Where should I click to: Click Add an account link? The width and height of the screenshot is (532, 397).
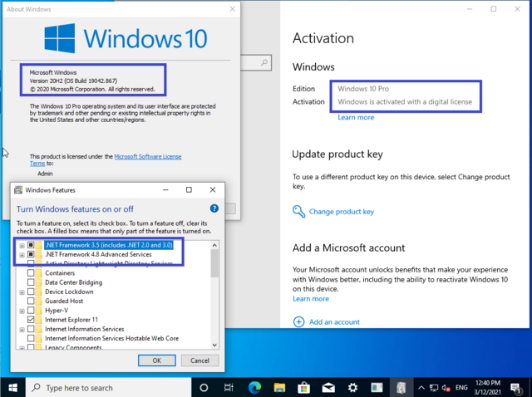[334, 322]
